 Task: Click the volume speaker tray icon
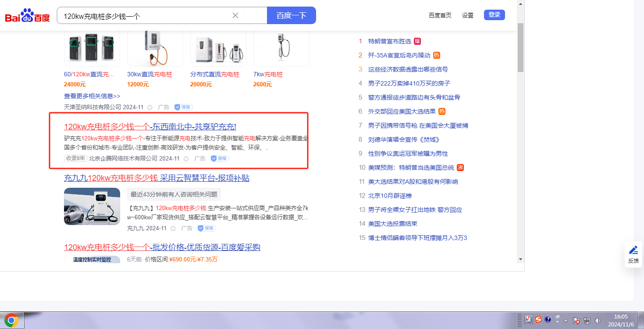[x=597, y=321]
